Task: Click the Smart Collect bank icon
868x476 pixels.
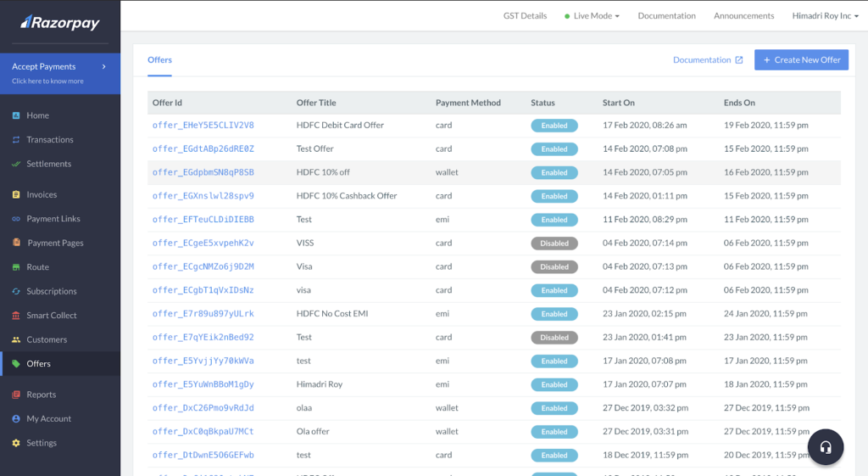Action: (x=16, y=316)
